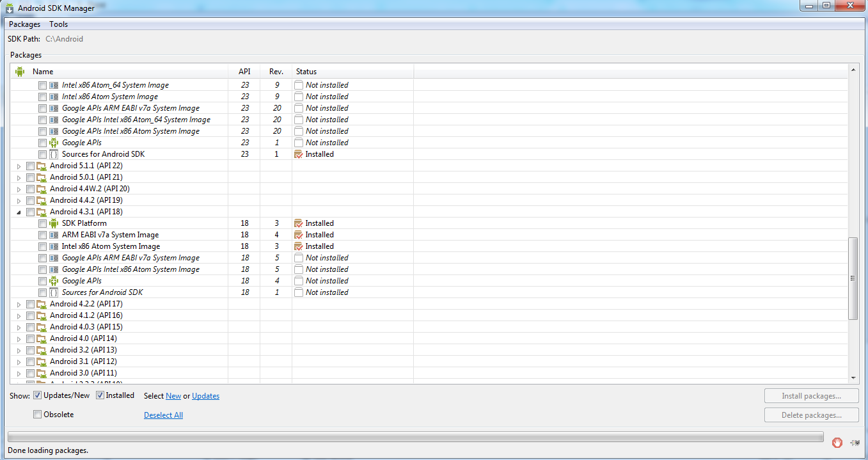
Task: Click Android 3.0 folder icon
Action: click(x=42, y=373)
